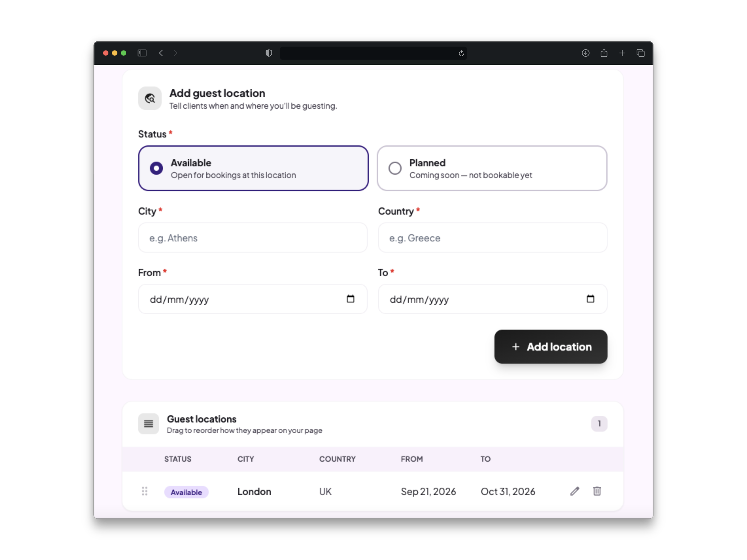Screen dimensions: 747x560
Task: Click the COUNTRY column header
Action: click(x=337, y=459)
